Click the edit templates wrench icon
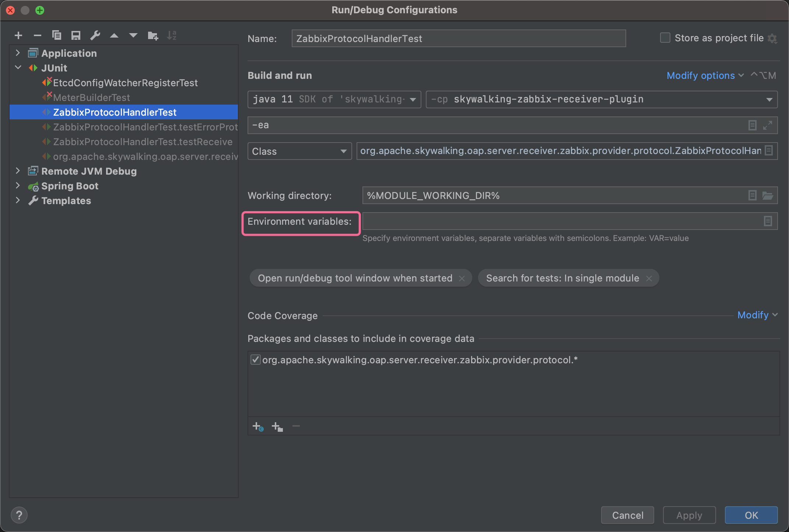This screenshot has height=532, width=789. coord(95,36)
